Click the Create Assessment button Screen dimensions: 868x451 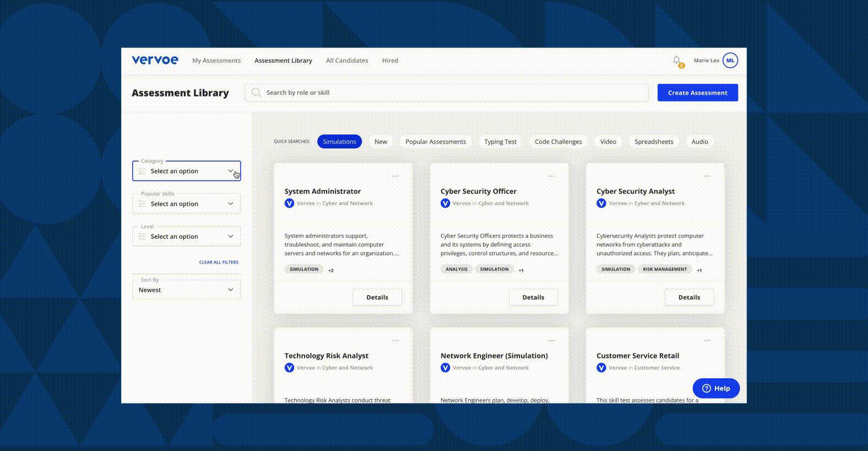click(x=698, y=93)
